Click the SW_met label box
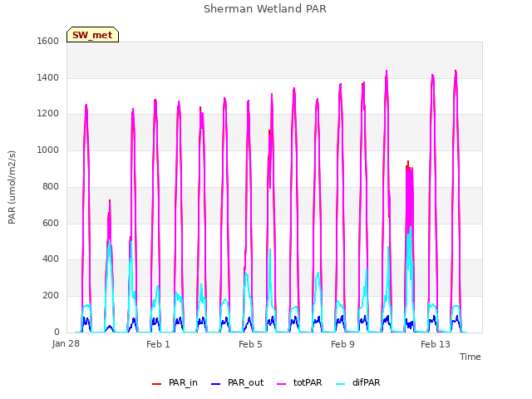The height and width of the screenshot is (399, 532). [x=92, y=35]
